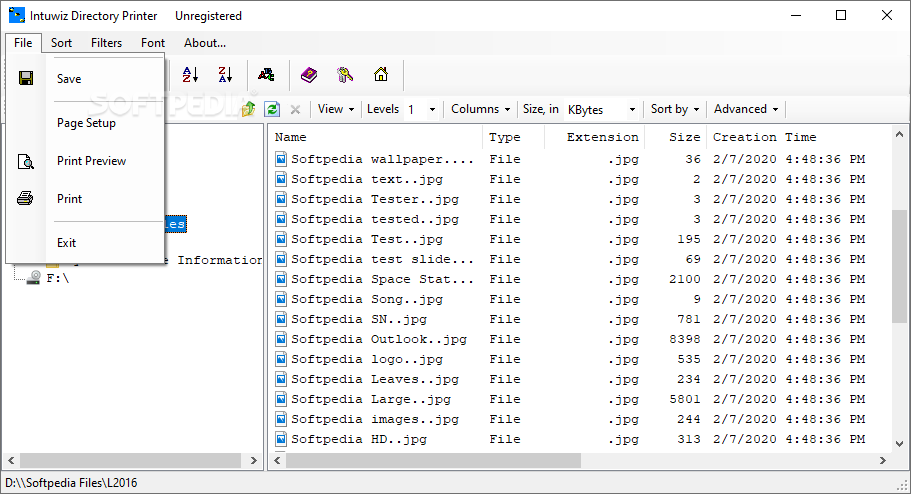Click the tree pane horizontal scrollbar thumb
Viewport: 911px width, 494px height.
point(131,460)
